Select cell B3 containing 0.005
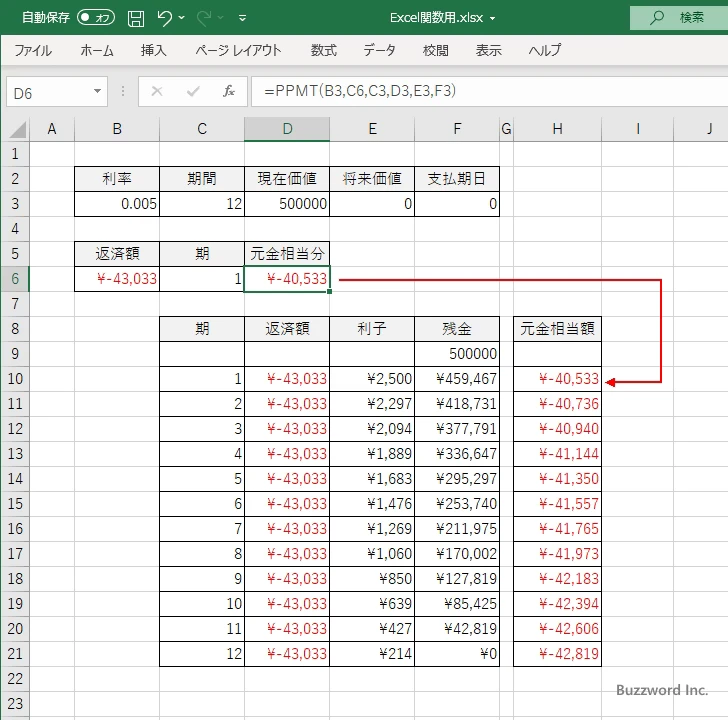This screenshot has height=720, width=728. (x=117, y=204)
